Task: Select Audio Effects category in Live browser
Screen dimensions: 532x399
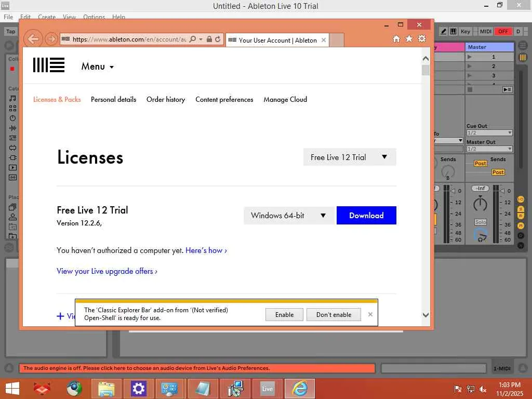Action: tap(12, 128)
